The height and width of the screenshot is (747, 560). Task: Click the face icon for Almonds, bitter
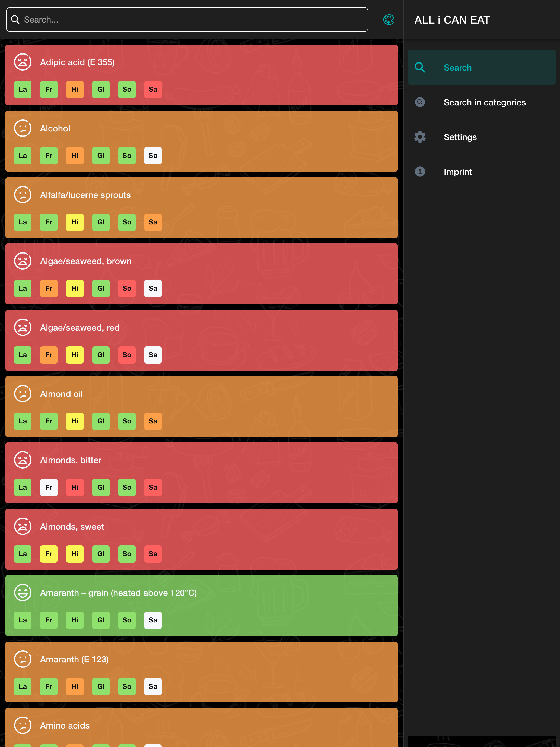pos(23,460)
